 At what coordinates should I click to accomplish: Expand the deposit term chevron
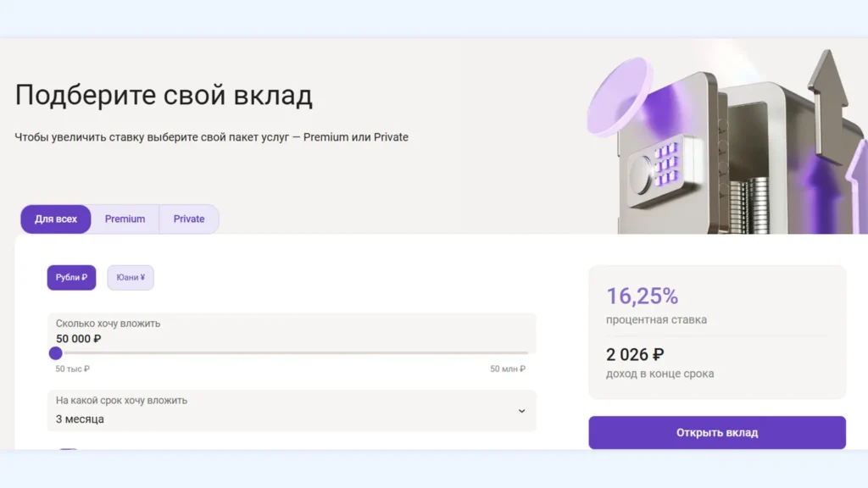tap(522, 412)
